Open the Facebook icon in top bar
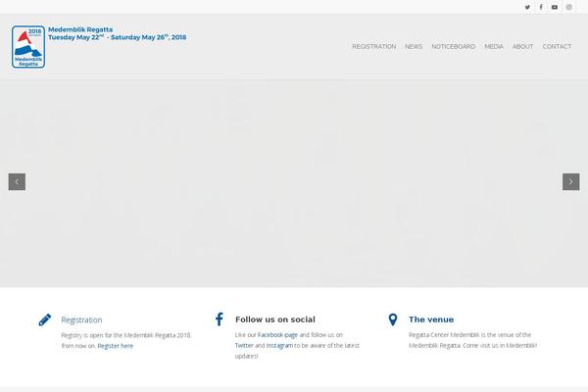Viewport: 588px width, 392px height. (541, 7)
